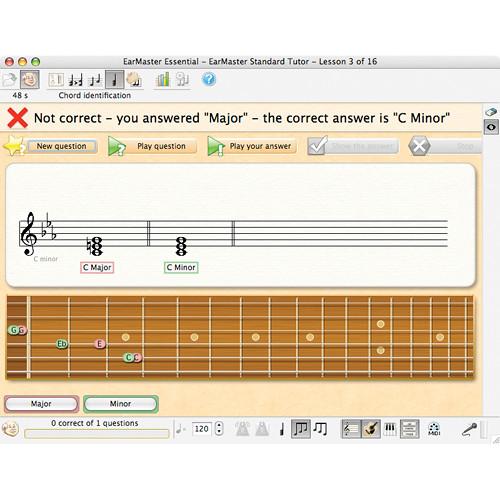Open the MIDI settings icon
Viewport: 500px width, 500px height.
pos(434,429)
